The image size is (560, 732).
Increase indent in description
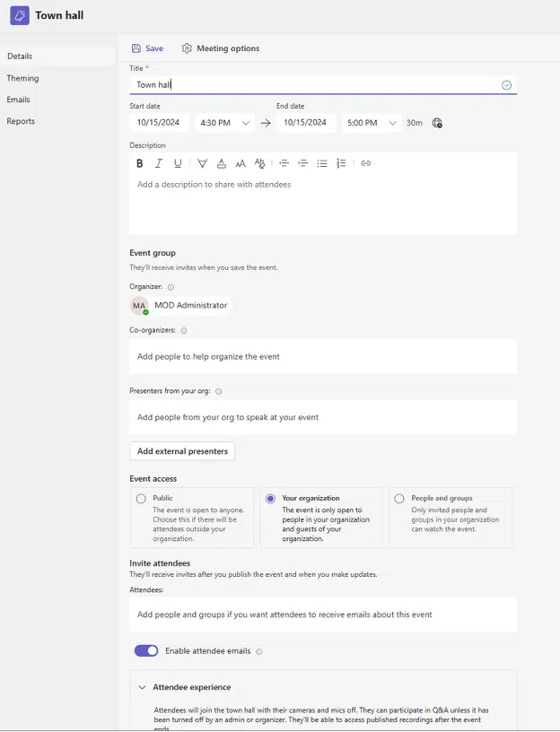click(x=302, y=163)
